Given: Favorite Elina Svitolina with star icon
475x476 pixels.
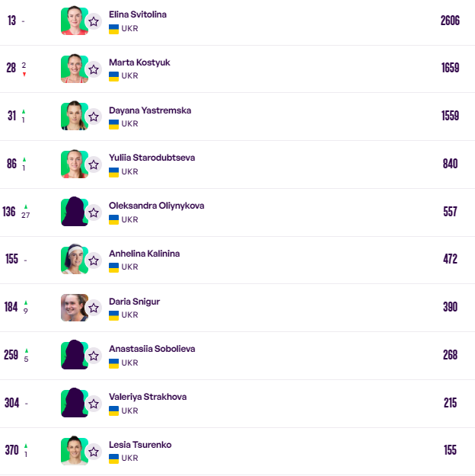Looking at the screenshot, I should (x=94, y=21).
